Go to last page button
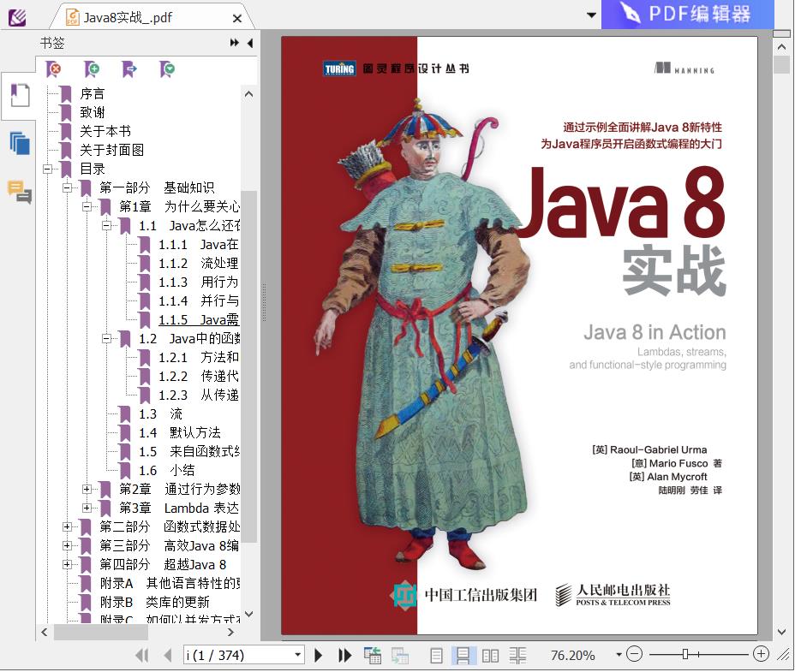Viewport: 795px width, 672px height. point(344,655)
